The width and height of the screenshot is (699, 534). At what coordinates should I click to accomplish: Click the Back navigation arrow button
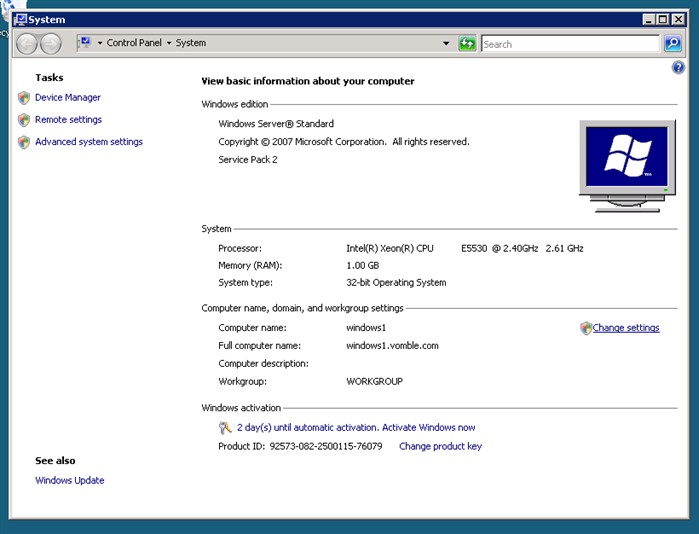(26, 43)
